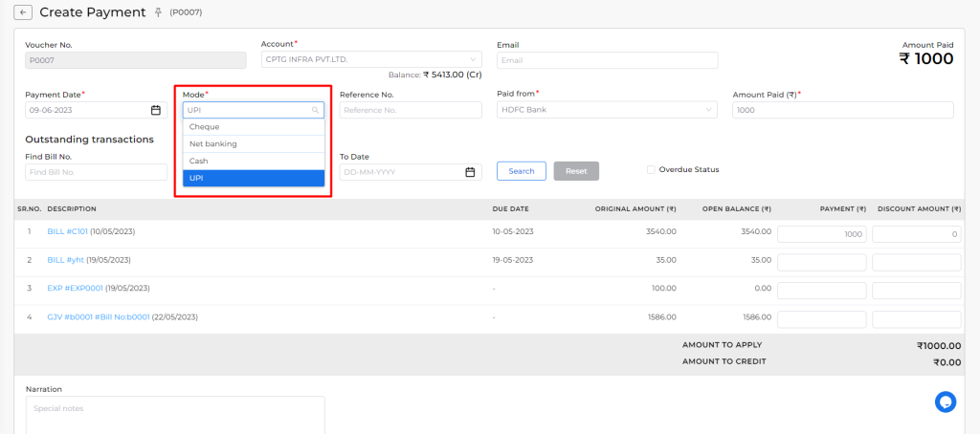980x434 pixels.
Task: Click the Narration text area
Action: point(175,415)
